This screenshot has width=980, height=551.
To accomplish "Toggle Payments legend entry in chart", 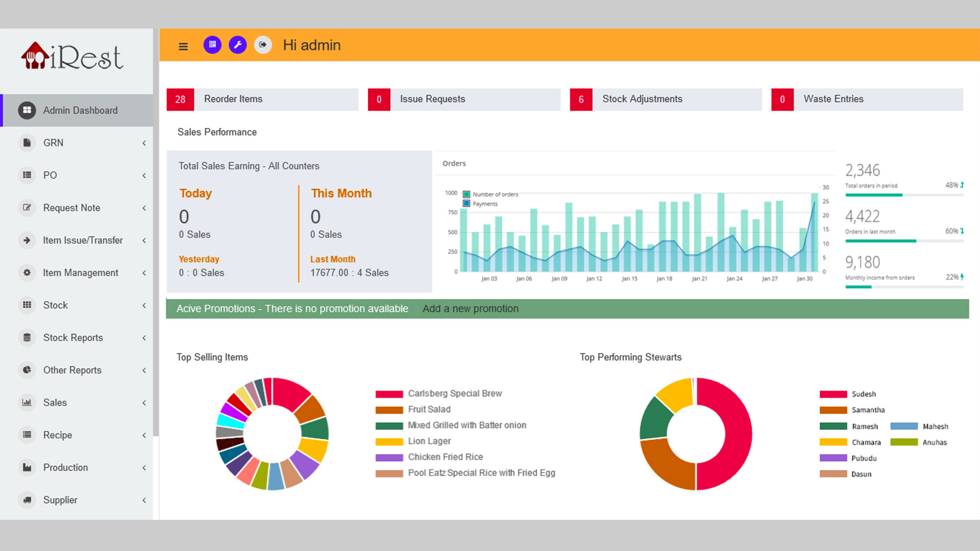I will pos(480,204).
